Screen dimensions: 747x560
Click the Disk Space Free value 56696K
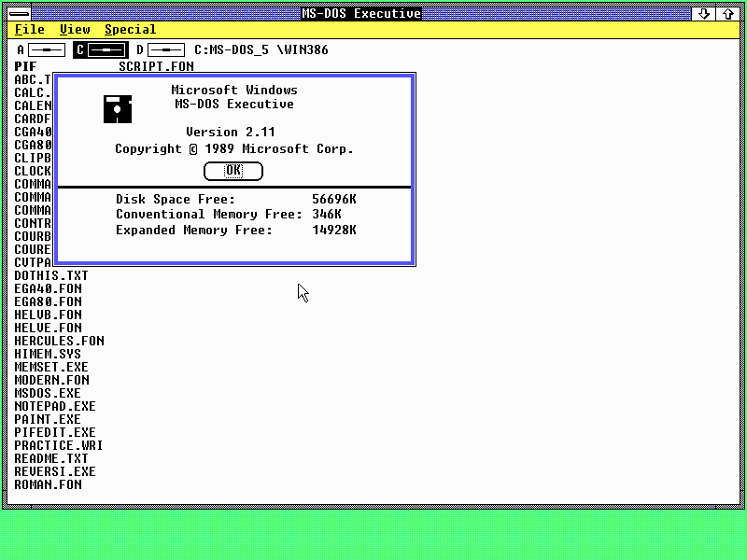(334, 199)
